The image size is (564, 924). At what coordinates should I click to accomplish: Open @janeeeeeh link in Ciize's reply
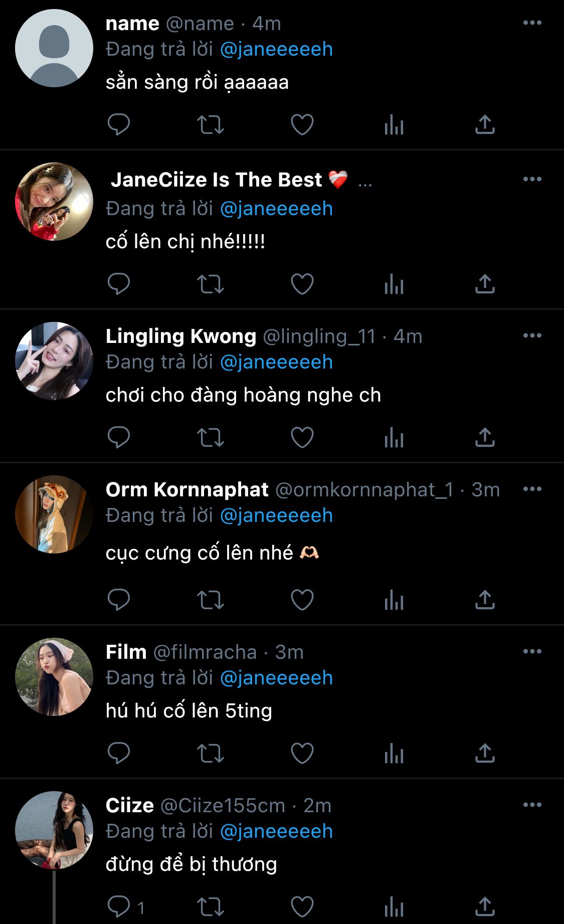click(x=276, y=831)
